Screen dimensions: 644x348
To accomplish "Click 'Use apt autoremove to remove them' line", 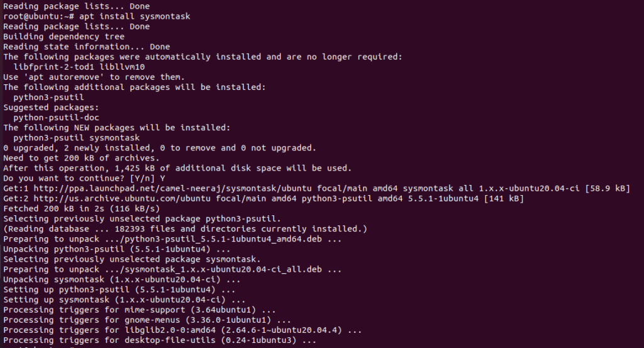I will (94, 77).
